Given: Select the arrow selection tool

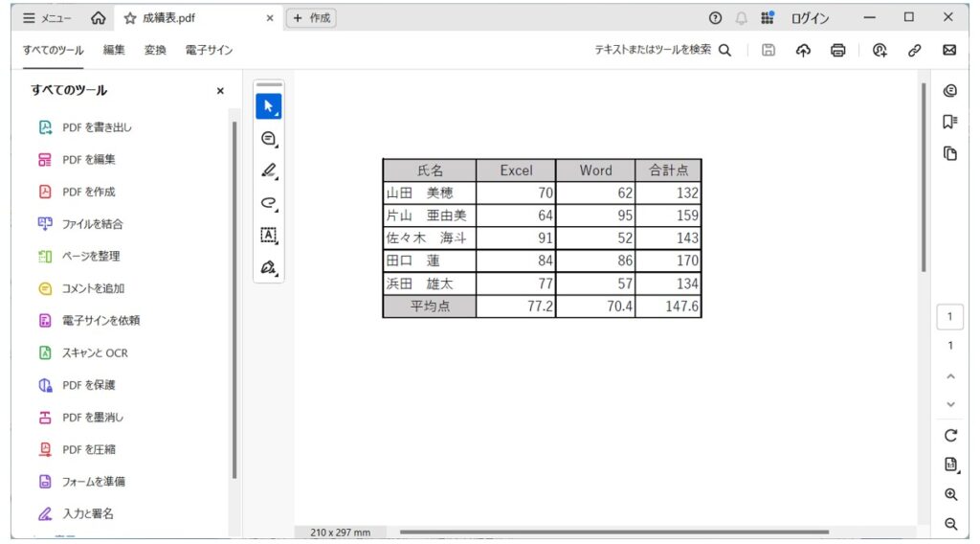Looking at the screenshot, I should coord(269,106).
